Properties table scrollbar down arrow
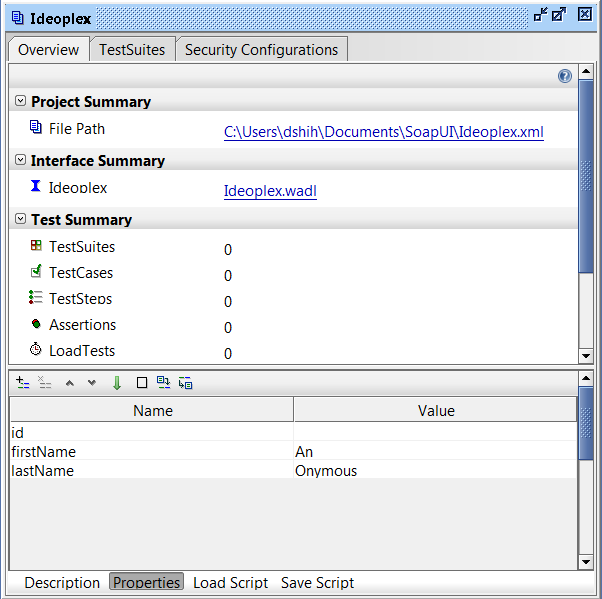 point(586,562)
